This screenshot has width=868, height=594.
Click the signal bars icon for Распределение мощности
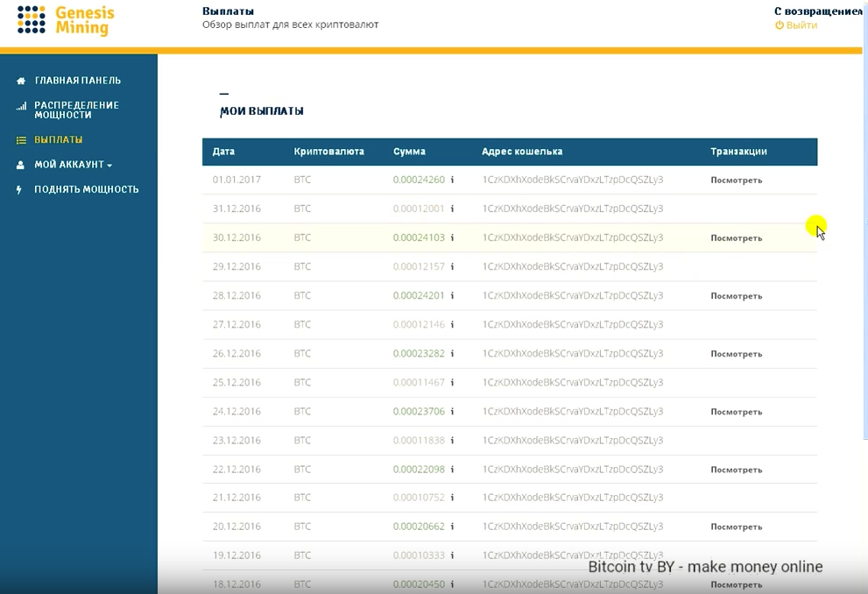(x=21, y=106)
